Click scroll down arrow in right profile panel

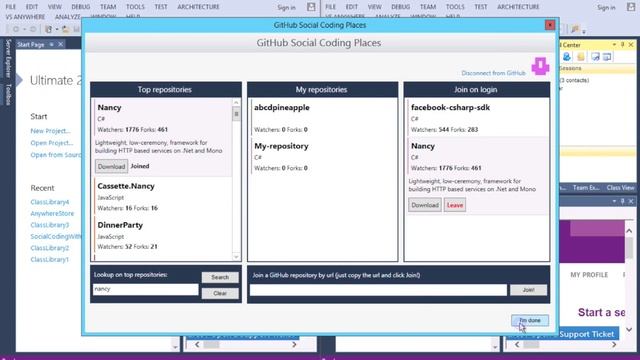click(x=629, y=329)
